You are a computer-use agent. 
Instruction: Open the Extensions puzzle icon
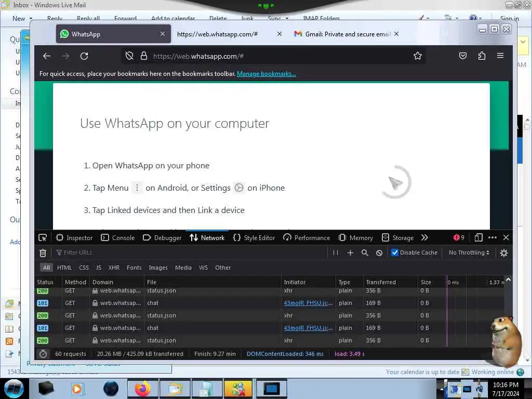pyautogui.click(x=482, y=56)
